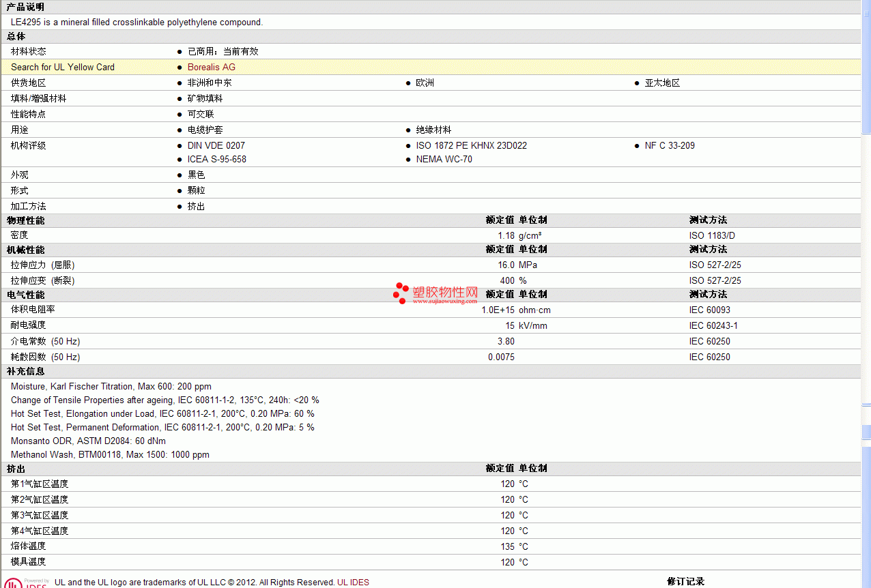This screenshot has width=871, height=588.
Task: Click the 亚太地区 region entry
Action: (663, 83)
